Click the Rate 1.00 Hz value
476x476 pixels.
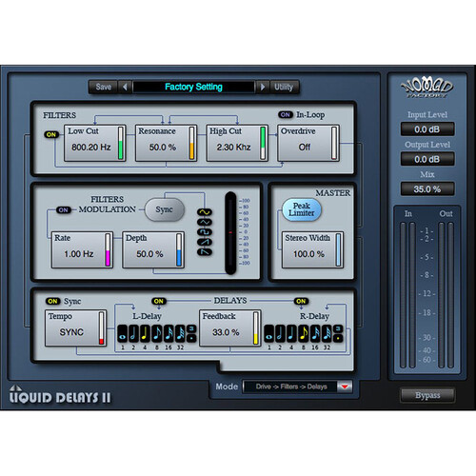[79, 254]
